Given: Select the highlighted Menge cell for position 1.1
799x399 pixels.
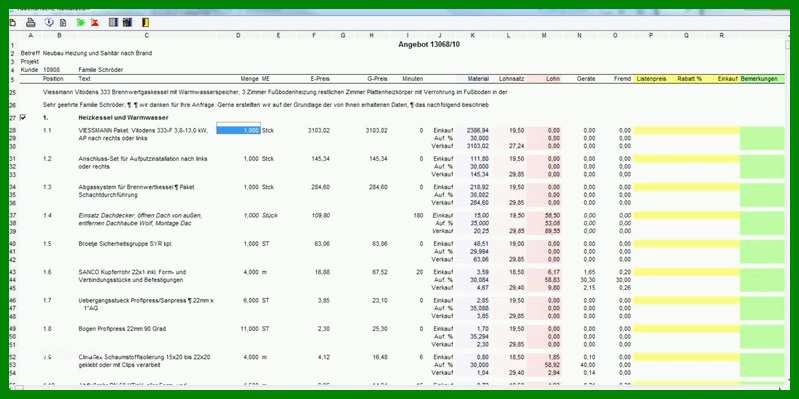Looking at the screenshot, I should pyautogui.click(x=238, y=130).
